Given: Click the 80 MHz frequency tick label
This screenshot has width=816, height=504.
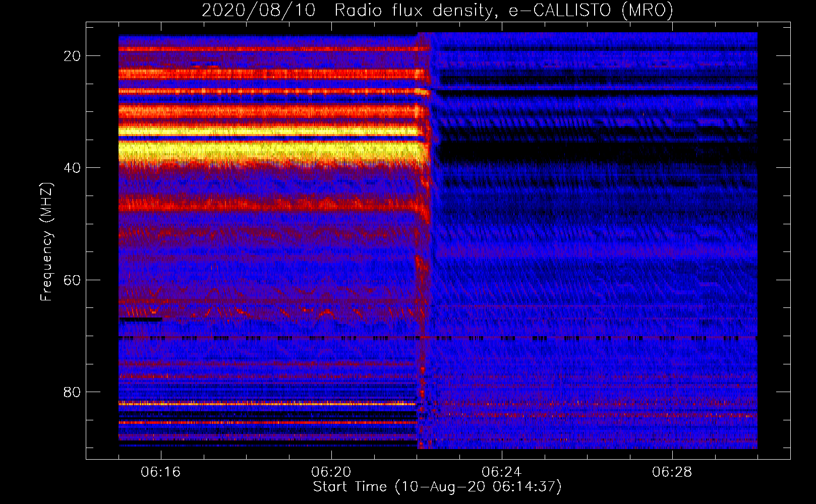Looking at the screenshot, I should (x=72, y=392).
